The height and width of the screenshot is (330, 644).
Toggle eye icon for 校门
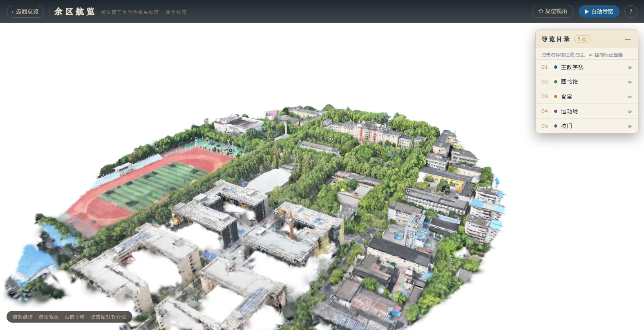pos(629,126)
